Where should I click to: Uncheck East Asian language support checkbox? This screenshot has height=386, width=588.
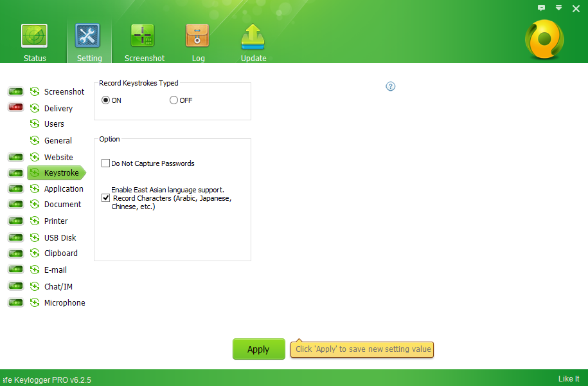click(x=105, y=198)
